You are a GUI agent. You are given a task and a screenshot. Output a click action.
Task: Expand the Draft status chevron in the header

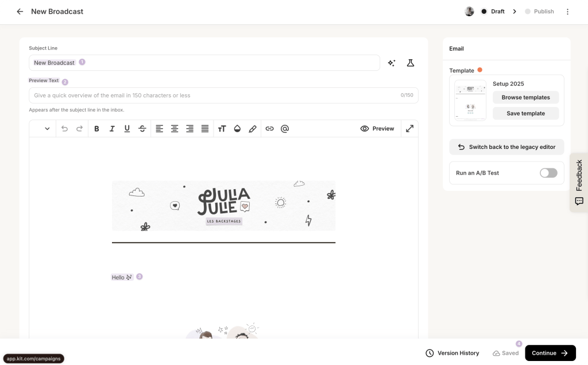pos(514,11)
